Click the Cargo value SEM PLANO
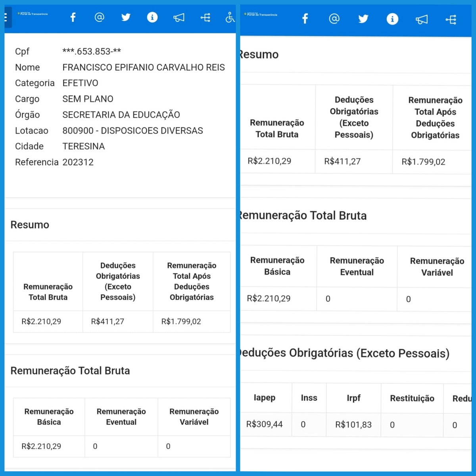Viewport: 476px width, 476px height. [88, 99]
